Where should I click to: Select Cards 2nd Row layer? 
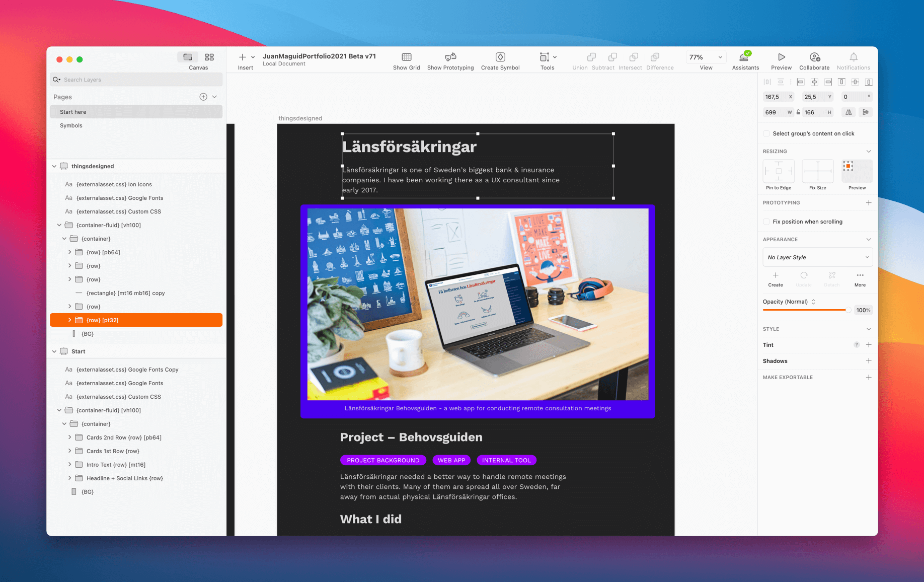(x=136, y=438)
